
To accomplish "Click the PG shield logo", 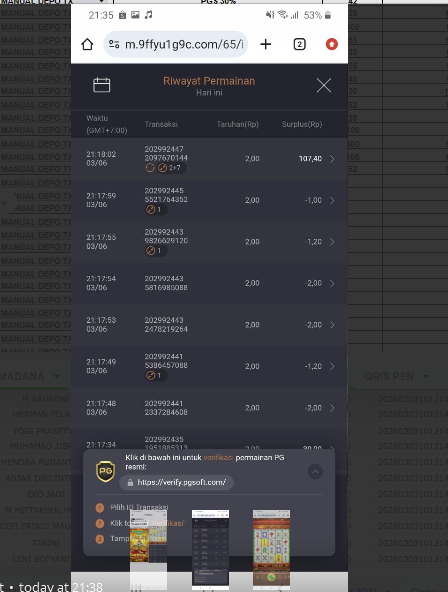I will coord(105,471).
